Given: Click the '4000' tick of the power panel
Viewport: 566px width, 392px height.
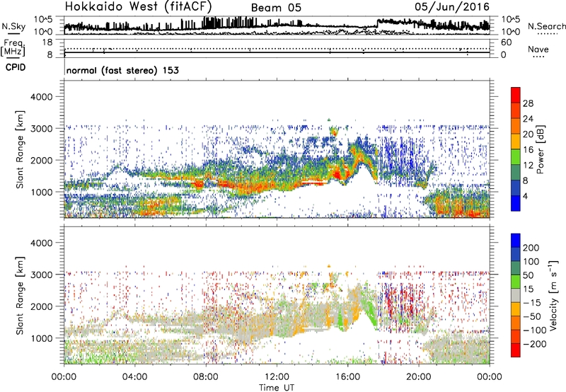Looking at the screenshot, I should 41,97.
